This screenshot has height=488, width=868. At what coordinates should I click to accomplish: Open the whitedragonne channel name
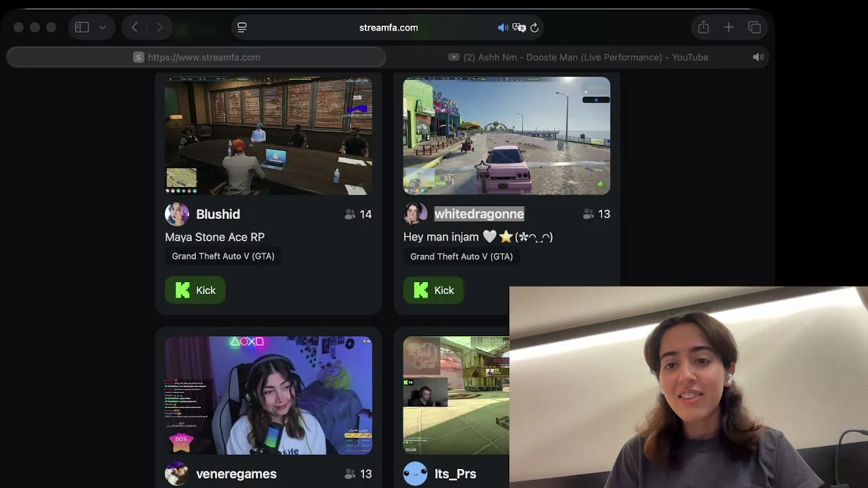479,214
